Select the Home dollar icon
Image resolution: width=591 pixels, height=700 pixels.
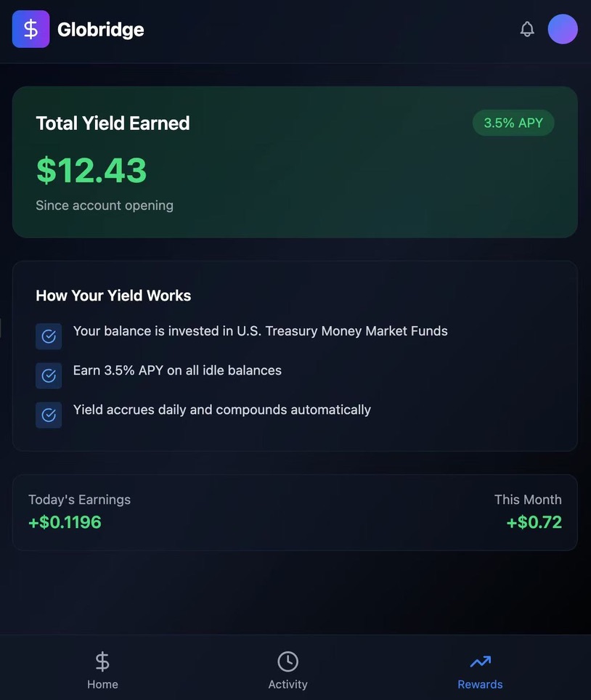tap(102, 661)
